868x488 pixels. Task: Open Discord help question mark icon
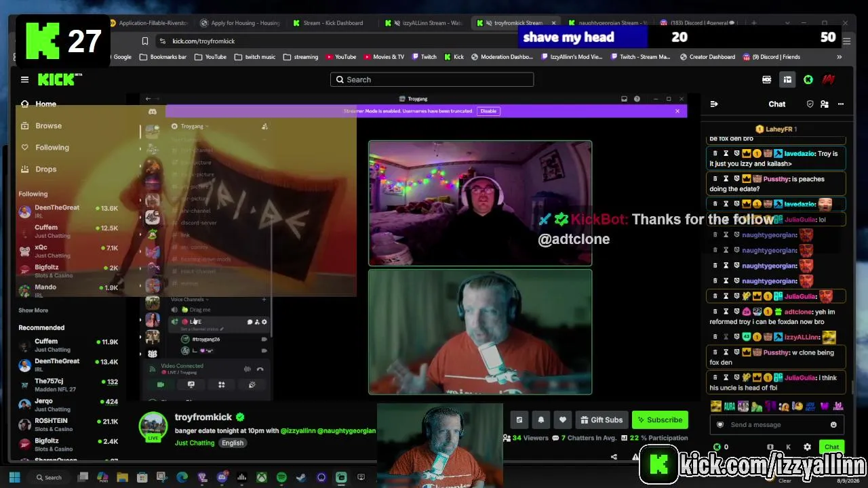pyautogui.click(x=637, y=99)
